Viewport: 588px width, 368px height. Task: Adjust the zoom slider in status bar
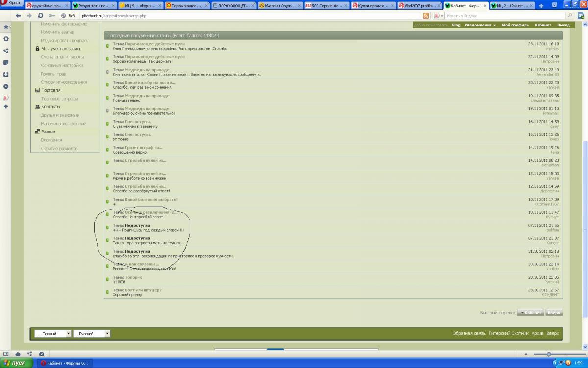pos(549,354)
